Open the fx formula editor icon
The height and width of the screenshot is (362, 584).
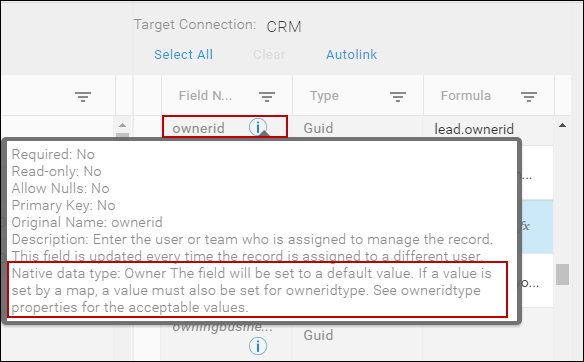[x=525, y=226]
